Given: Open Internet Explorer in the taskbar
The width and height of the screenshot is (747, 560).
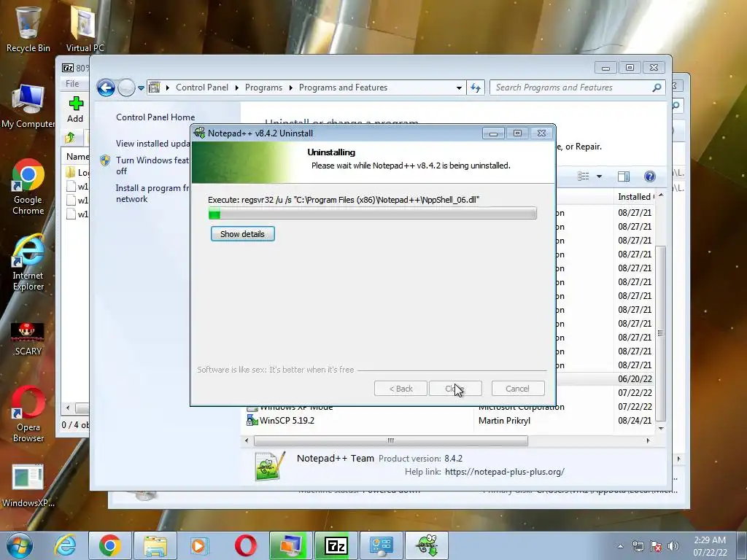Looking at the screenshot, I should point(65,545).
